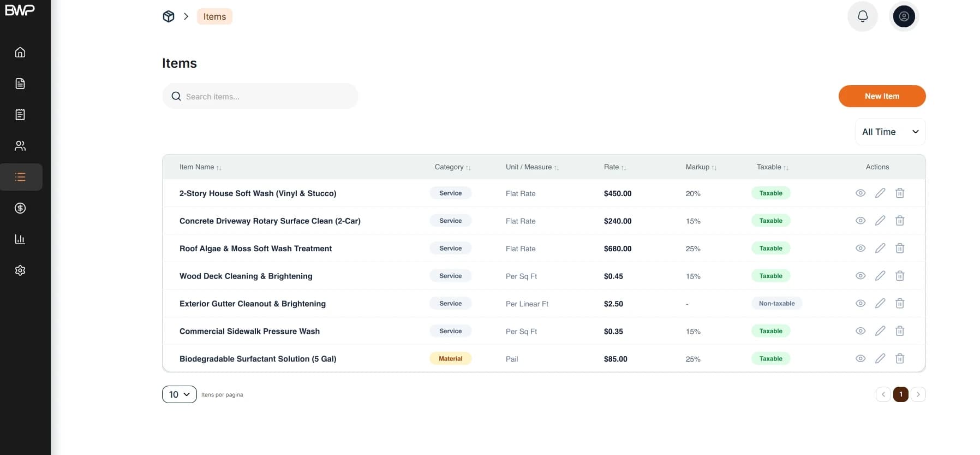Open the user profile avatar
The image size is (980, 455).
904,16
